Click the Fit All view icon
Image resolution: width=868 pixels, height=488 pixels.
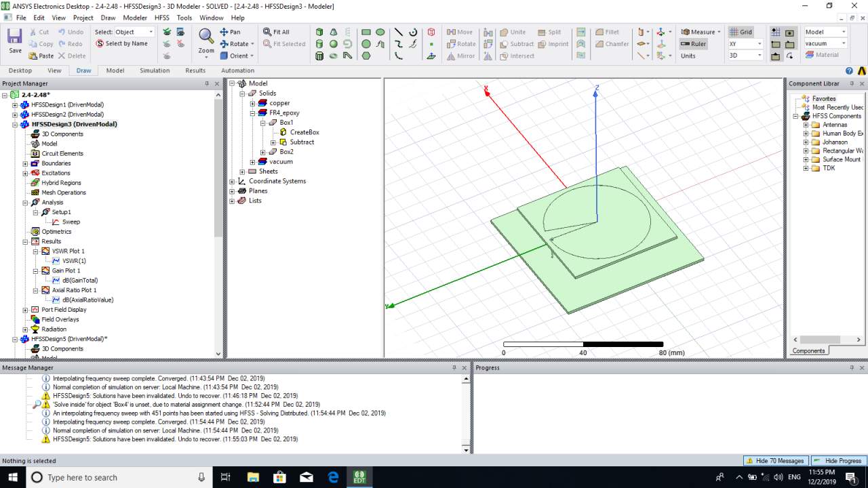point(275,32)
